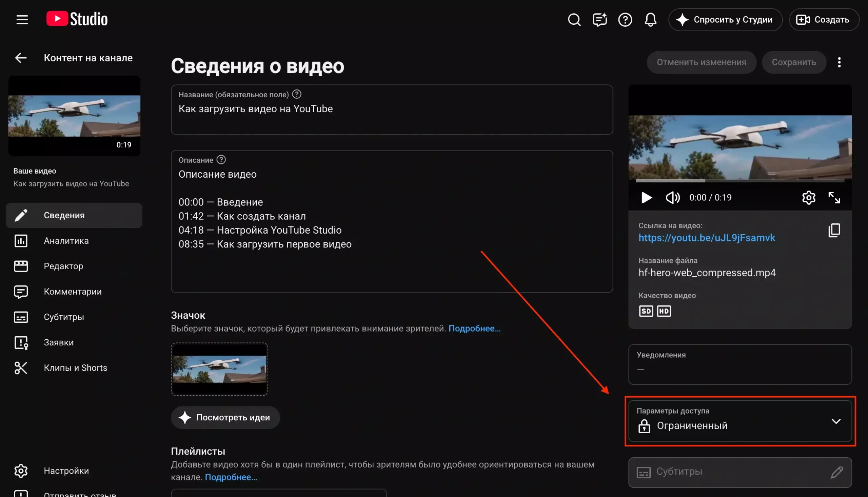868x497 pixels.
Task: Open the playlists Подробнее link
Action: click(x=231, y=477)
